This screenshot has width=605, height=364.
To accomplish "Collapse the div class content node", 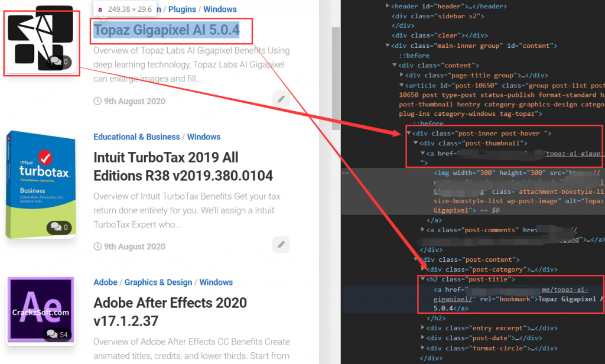I will click(x=394, y=65).
